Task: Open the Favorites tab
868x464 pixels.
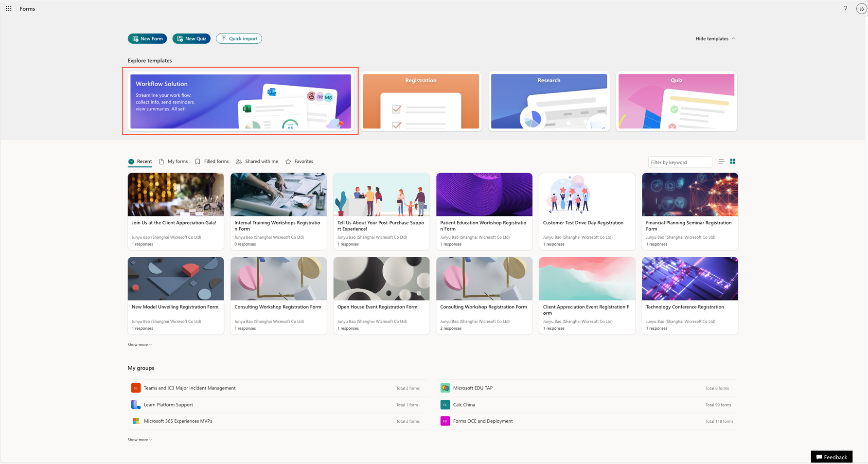Action: 300,161
